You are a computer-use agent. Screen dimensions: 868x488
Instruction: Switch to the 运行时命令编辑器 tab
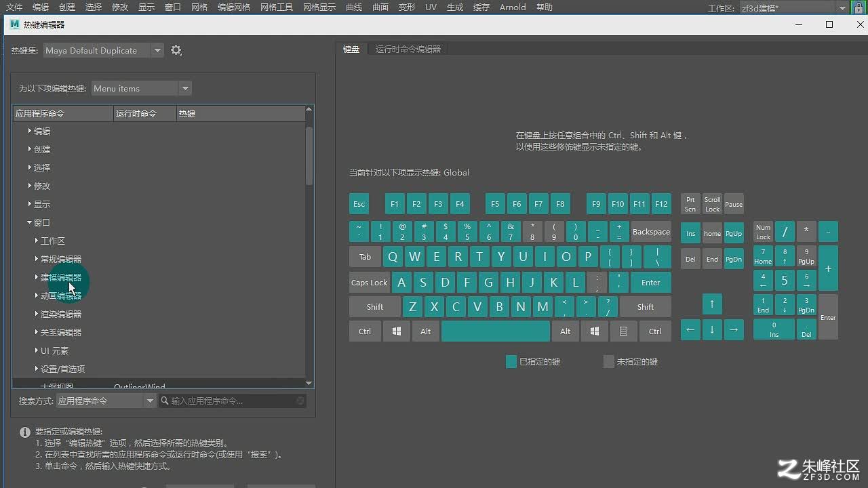click(408, 49)
